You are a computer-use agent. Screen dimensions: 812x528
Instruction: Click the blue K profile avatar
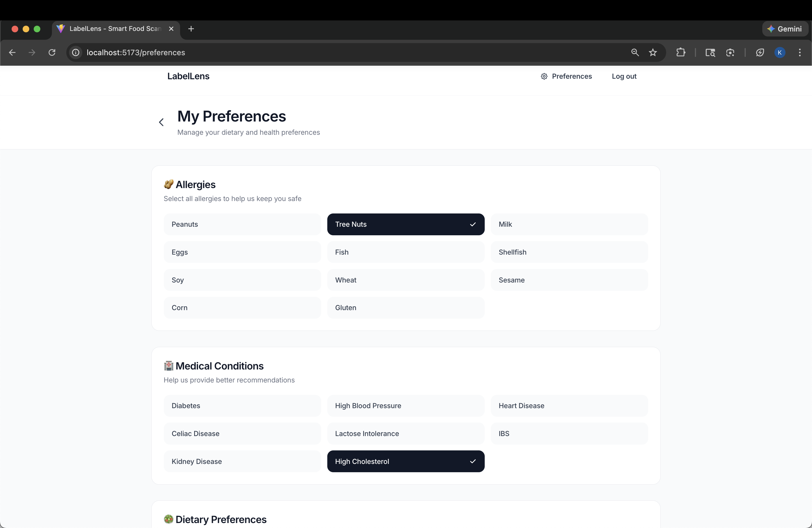tap(780, 52)
